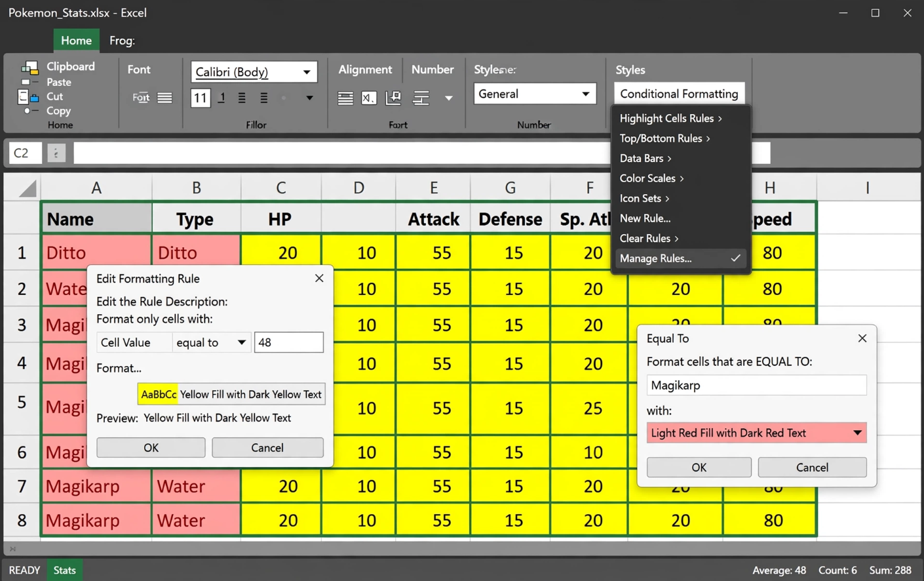This screenshot has height=581, width=924.
Task: Click the Cut icon in Clipboard group
Action: 28,97
